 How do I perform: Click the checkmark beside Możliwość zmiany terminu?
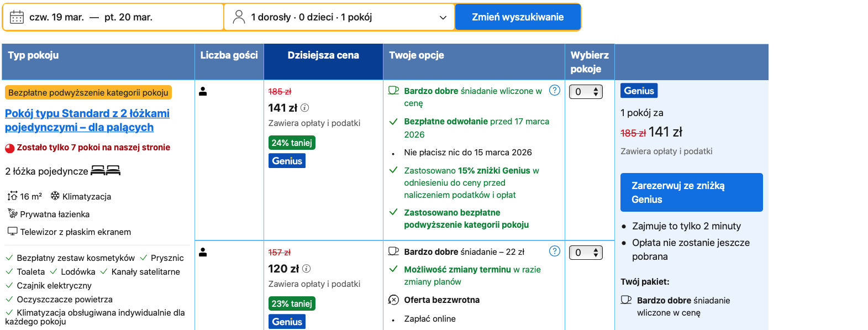393,269
